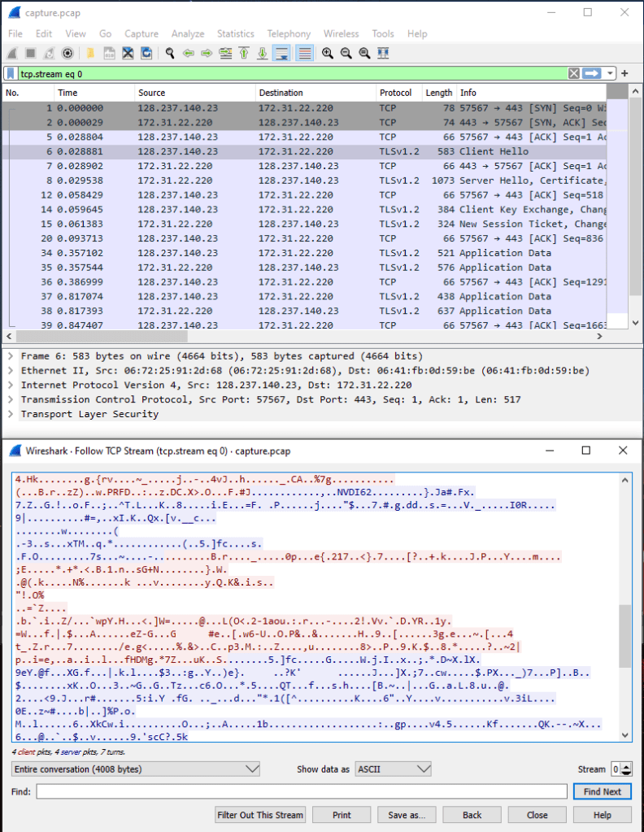Image resolution: width=644 pixels, height=832 pixels.
Task: Toggle auto-scroll during live capture
Action: 282,53
